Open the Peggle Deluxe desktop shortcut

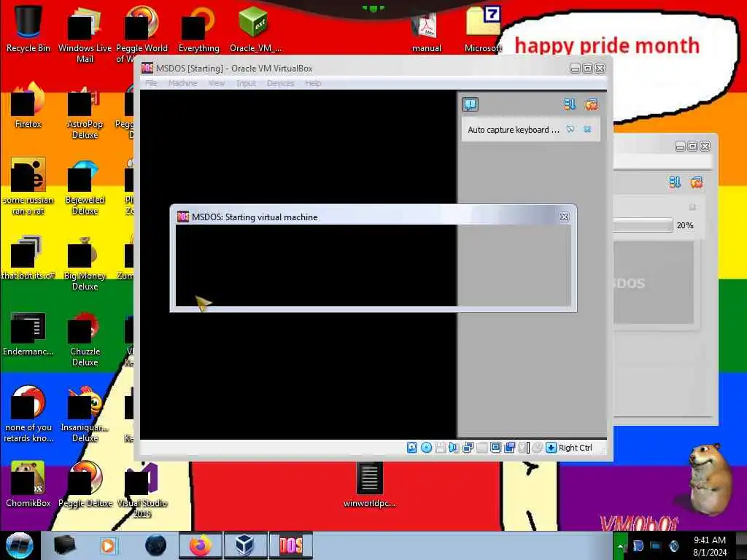[85, 483]
